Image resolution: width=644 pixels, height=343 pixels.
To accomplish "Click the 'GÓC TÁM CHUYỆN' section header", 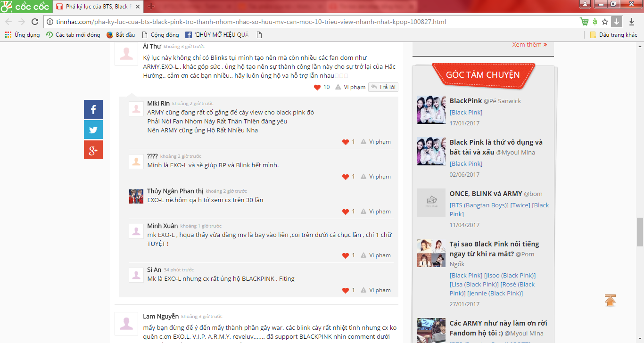I will (483, 75).
